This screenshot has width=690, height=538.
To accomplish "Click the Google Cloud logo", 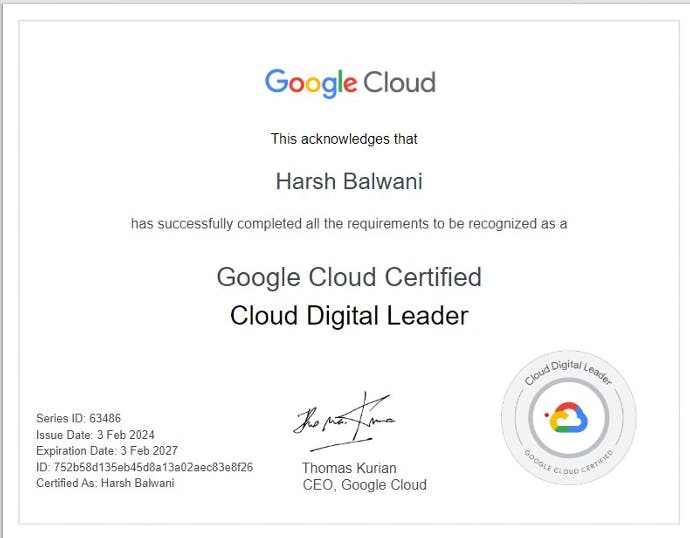I will (x=350, y=83).
